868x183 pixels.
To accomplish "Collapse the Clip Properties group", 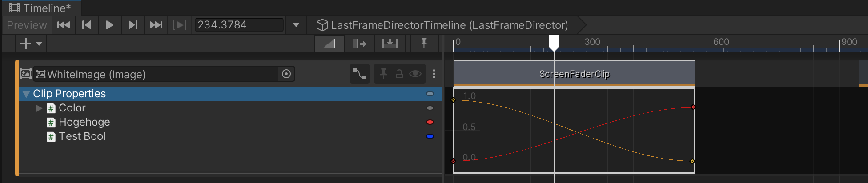I will [26, 94].
